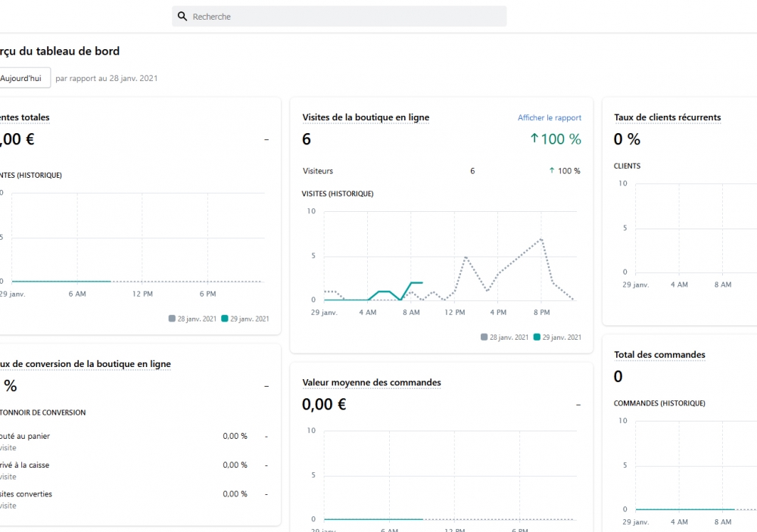Click the caisse row in the conversion funnel
The width and height of the screenshot is (757, 532).
pyautogui.click(x=26, y=465)
